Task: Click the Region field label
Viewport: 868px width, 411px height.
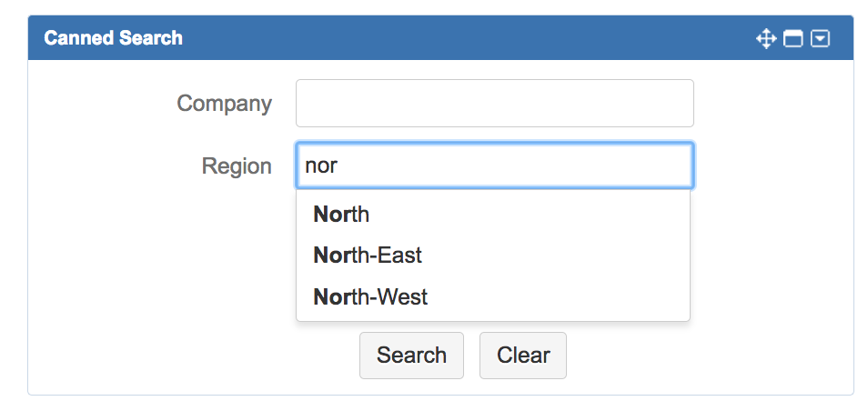Action: pyautogui.click(x=237, y=166)
